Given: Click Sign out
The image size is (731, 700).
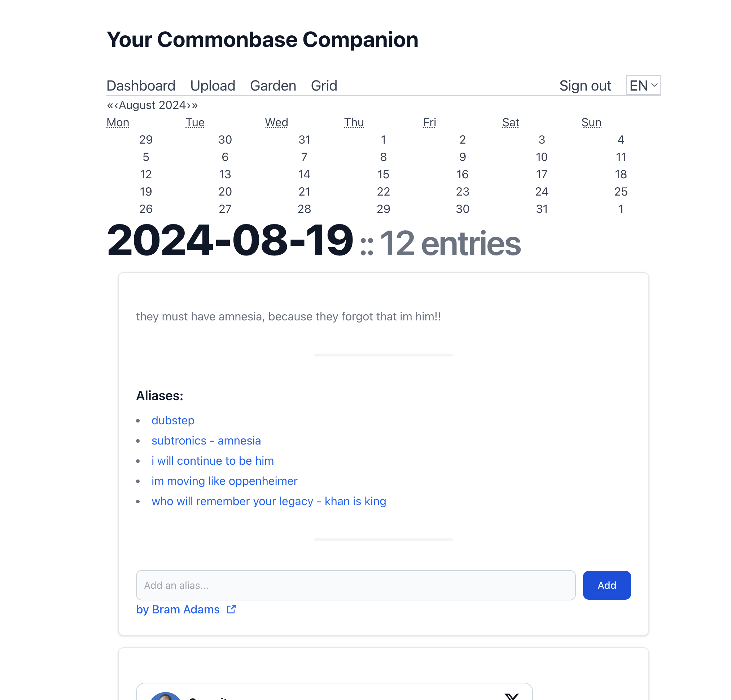Looking at the screenshot, I should pos(585,86).
